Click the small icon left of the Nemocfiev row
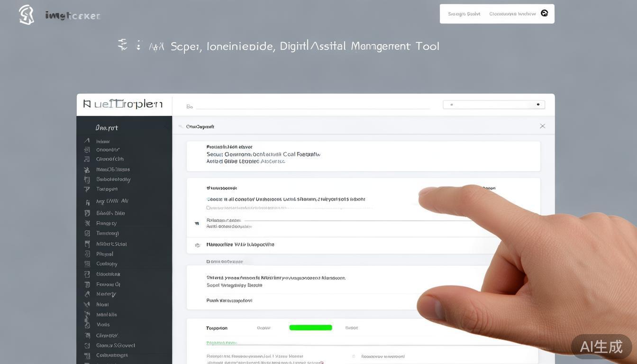The width and height of the screenshot is (637, 364). pyautogui.click(x=197, y=245)
